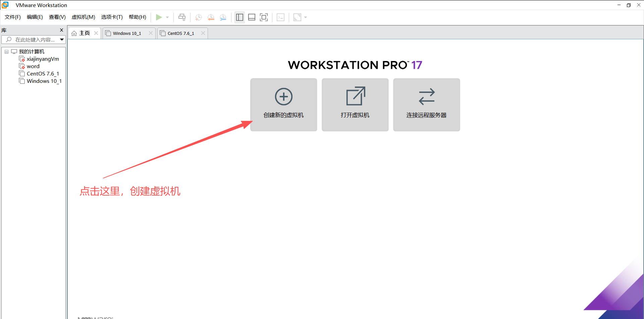The image size is (644, 319).
Task: Open the 文件(F) menu
Action: tap(13, 17)
